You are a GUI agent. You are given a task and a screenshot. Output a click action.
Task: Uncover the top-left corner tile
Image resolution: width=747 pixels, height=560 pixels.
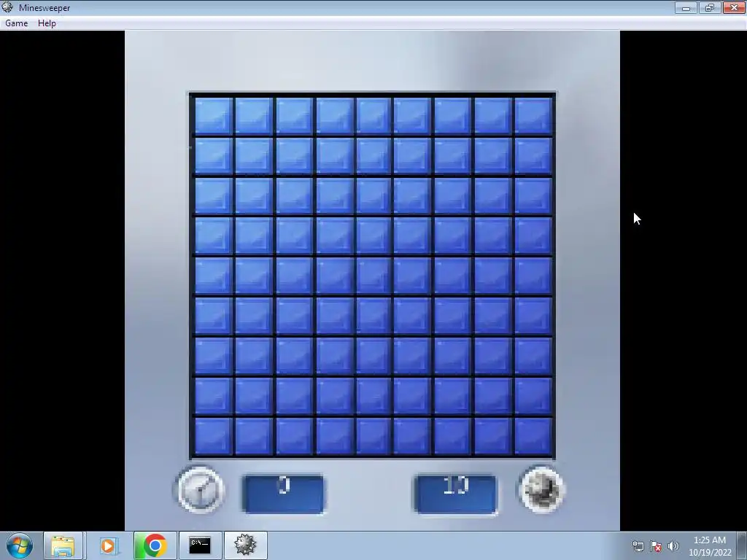[x=214, y=116]
